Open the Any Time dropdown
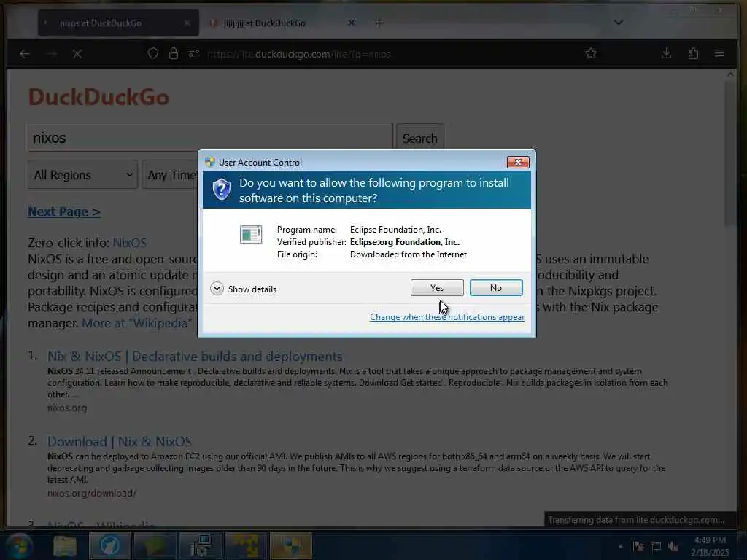This screenshot has width=747, height=560. 170,175
